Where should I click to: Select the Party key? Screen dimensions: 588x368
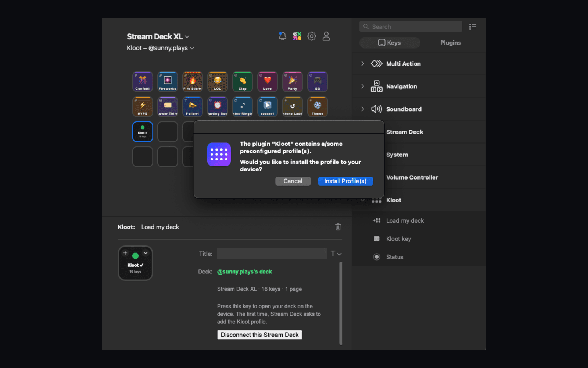[293, 82]
